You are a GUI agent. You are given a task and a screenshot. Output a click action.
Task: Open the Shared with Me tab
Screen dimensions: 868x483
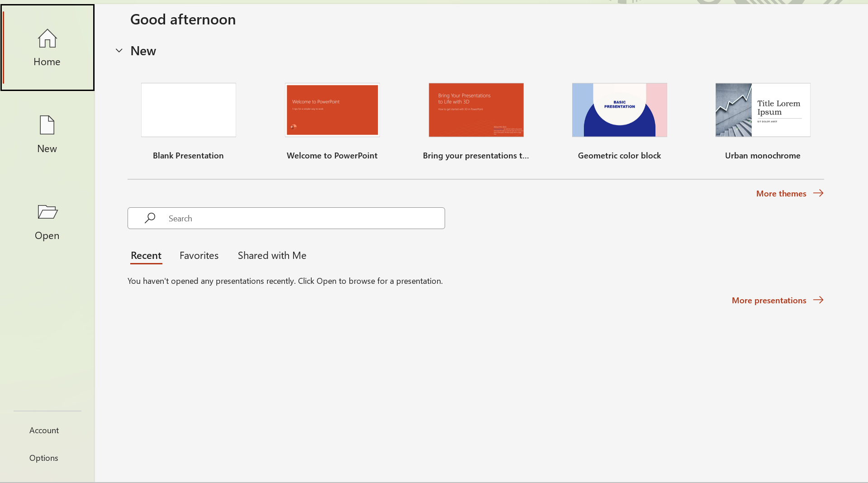pos(272,256)
